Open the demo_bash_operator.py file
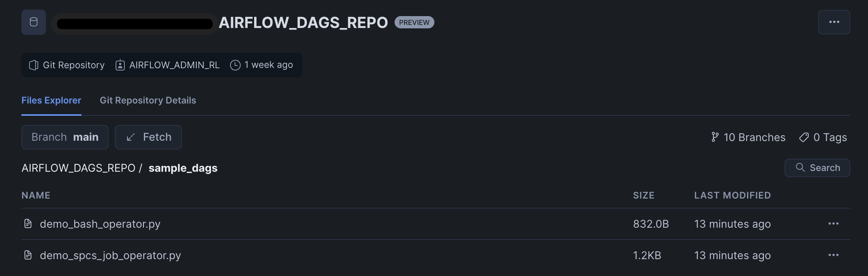 (100, 224)
